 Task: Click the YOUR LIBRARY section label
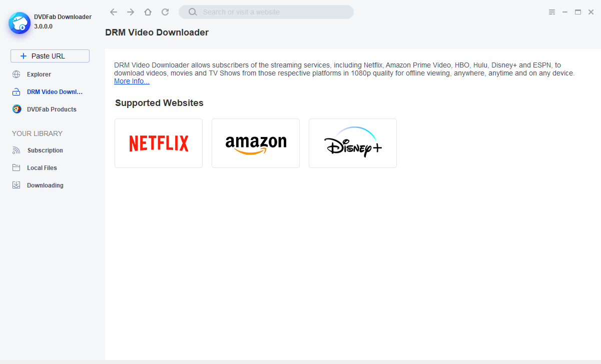tap(38, 133)
